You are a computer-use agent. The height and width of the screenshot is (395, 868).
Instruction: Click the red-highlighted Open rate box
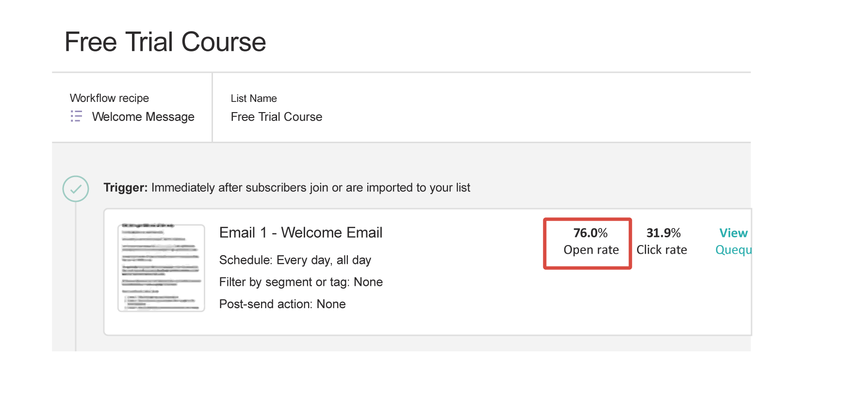pyautogui.click(x=587, y=243)
